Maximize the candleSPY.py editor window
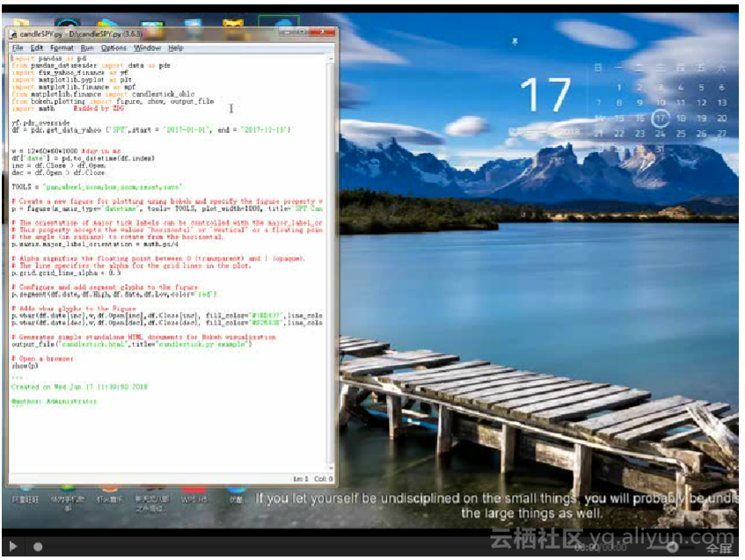The width and height of the screenshot is (745, 560). [x=302, y=32]
